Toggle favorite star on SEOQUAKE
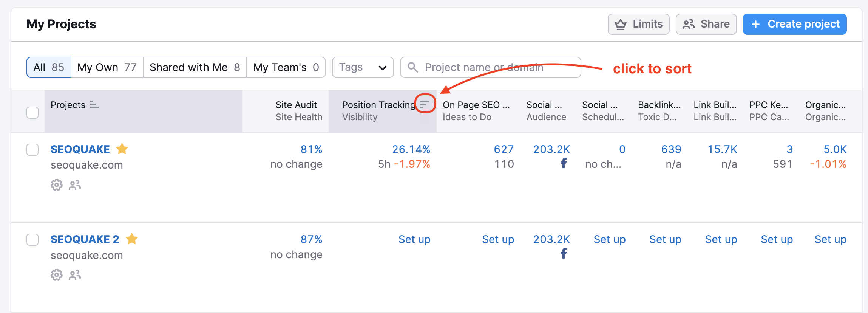Image resolution: width=868 pixels, height=313 pixels. [122, 149]
